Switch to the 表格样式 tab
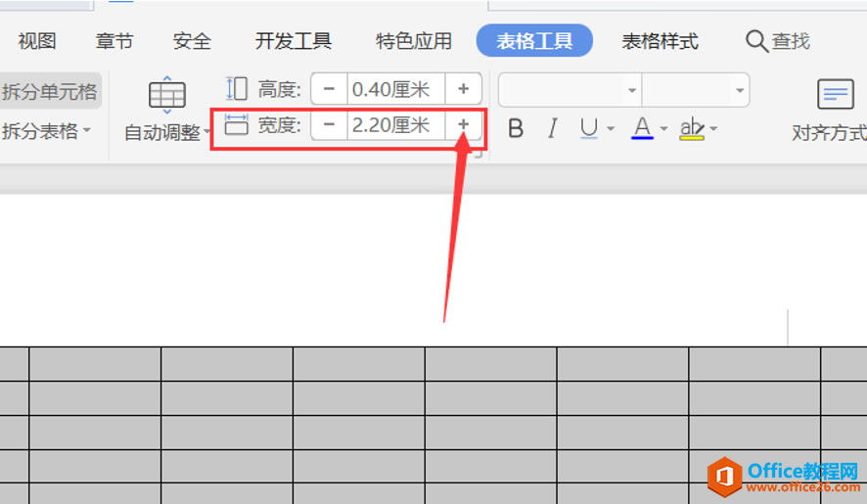Viewport: 867px width, 504px height. click(x=660, y=41)
